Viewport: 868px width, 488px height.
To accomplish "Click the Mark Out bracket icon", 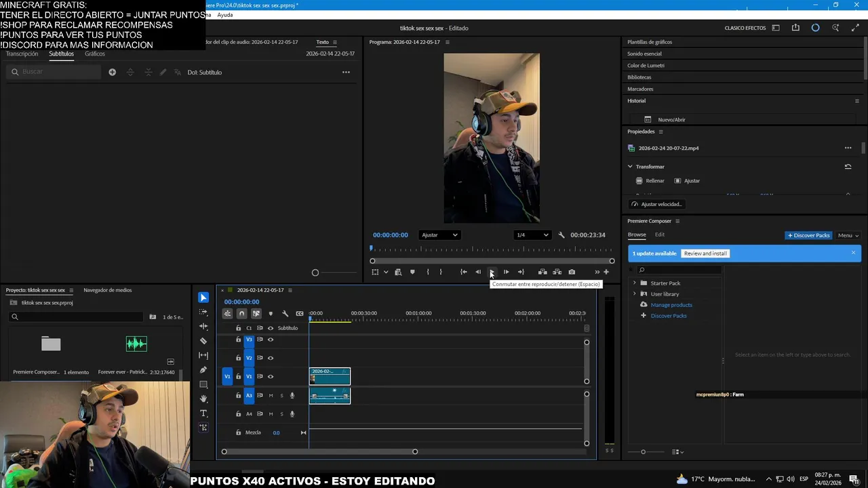I will [441, 272].
